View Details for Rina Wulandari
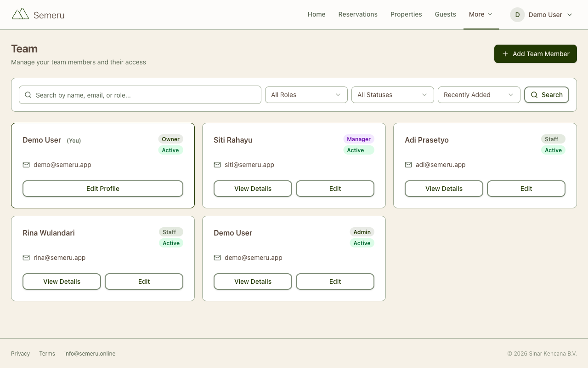Image resolution: width=588 pixels, height=368 pixels. click(x=62, y=282)
